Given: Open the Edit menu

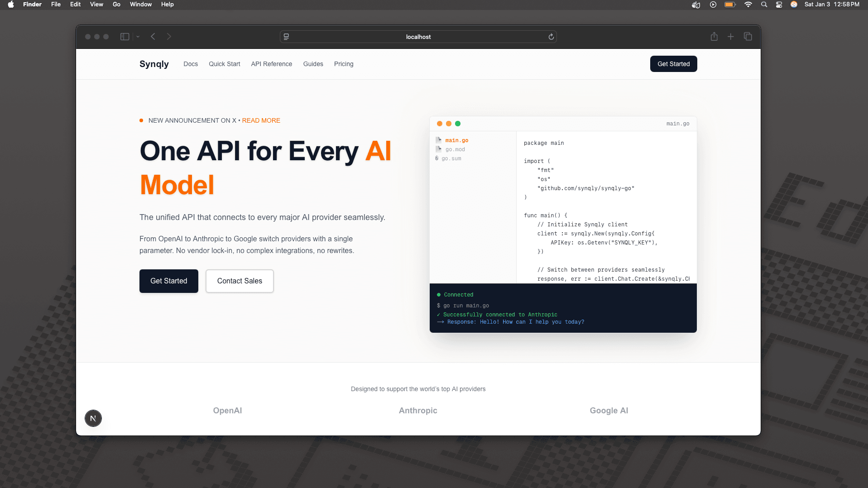Looking at the screenshot, I should 75,5.
